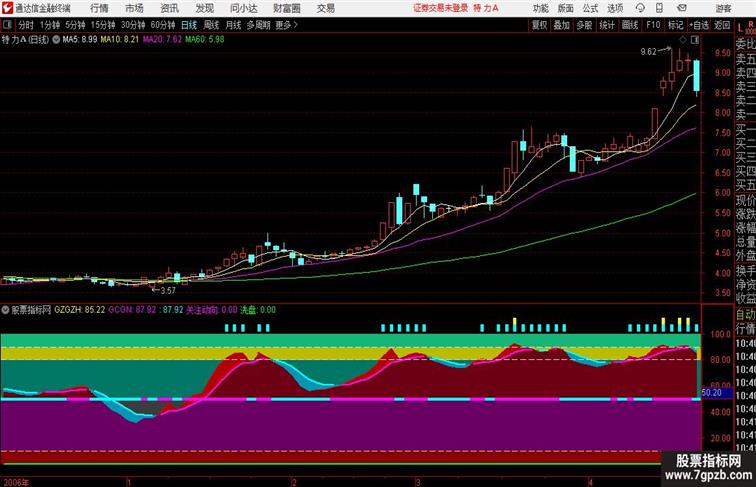Open indicator settings next to 股票指标网

[x=5, y=310]
